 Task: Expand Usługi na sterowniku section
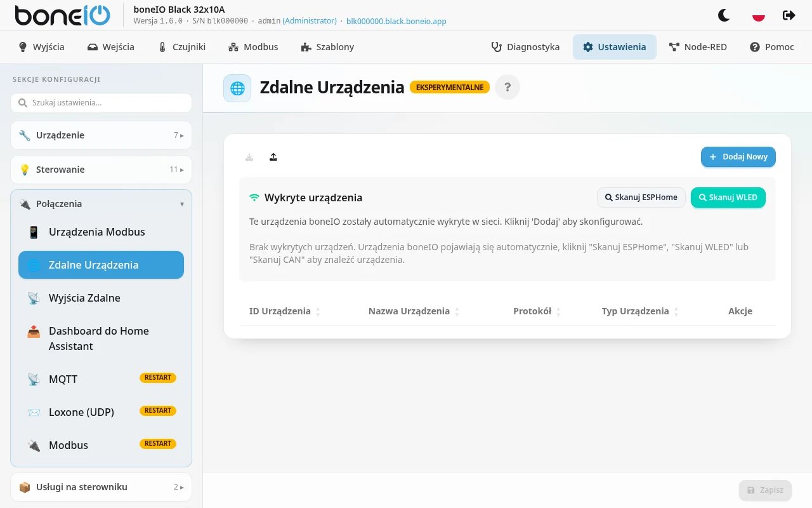[101, 487]
